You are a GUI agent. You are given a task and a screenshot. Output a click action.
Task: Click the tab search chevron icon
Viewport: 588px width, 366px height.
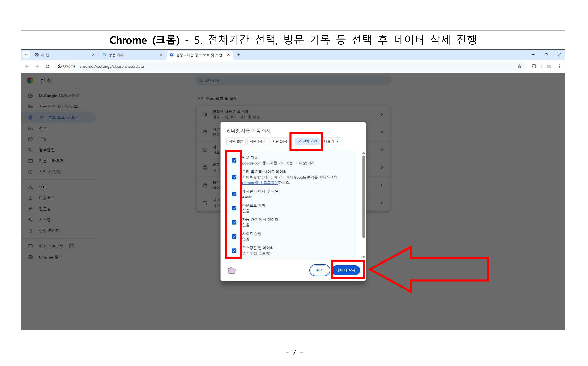pos(26,55)
